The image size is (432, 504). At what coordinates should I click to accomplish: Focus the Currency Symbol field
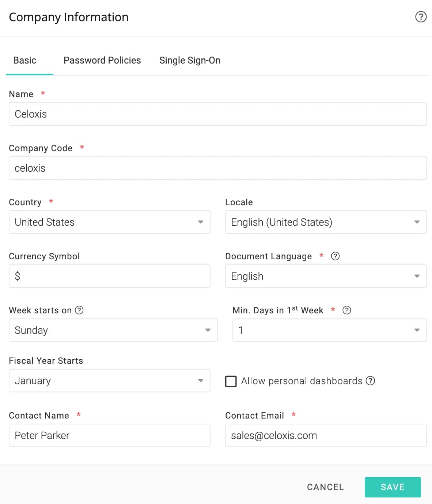point(110,276)
